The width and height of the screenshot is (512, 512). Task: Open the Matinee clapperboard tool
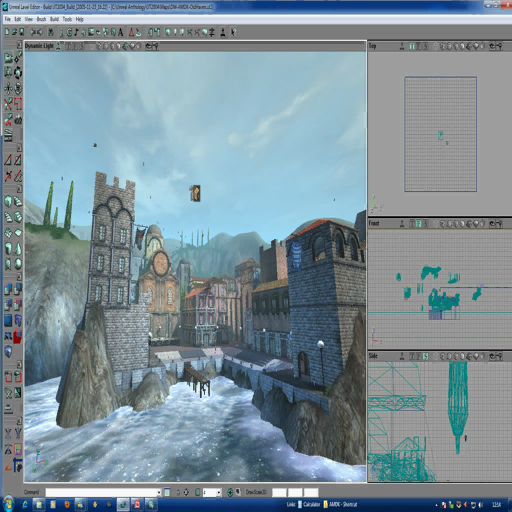tap(8, 135)
